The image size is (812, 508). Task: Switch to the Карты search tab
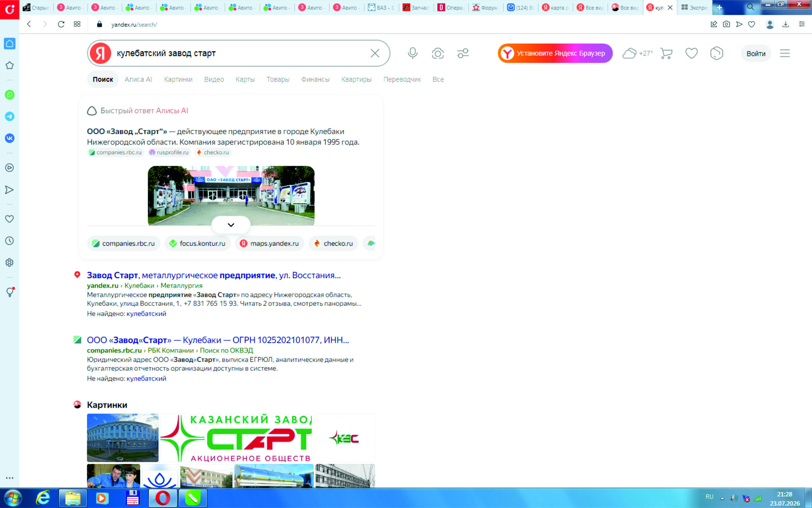[245, 80]
